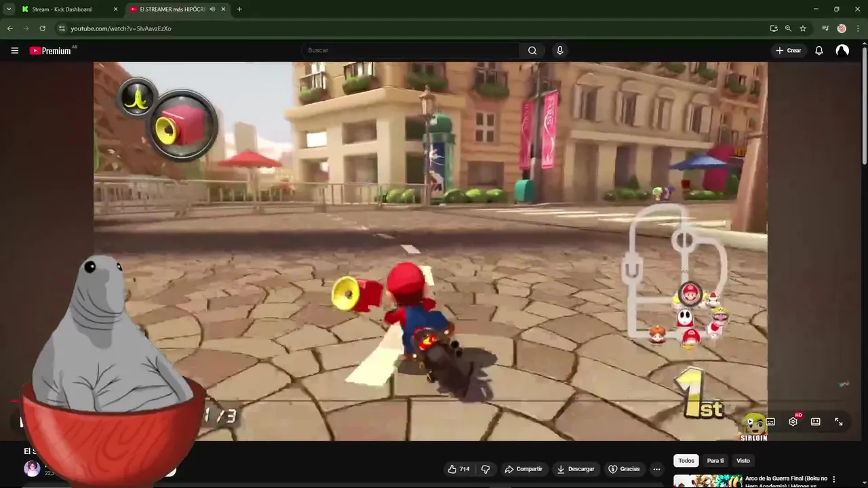This screenshot has width=868, height=488.
Task: Open browser media controls icon
Action: pyautogui.click(x=825, y=28)
